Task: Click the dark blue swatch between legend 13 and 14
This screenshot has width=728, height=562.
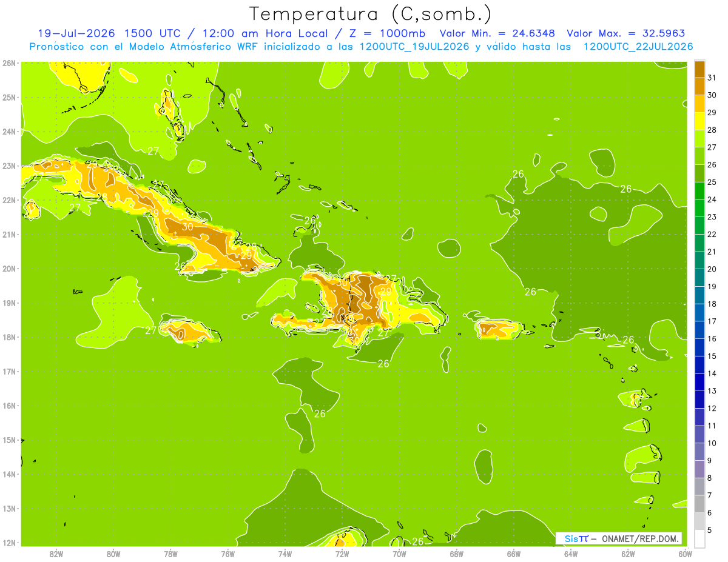Action: point(699,382)
